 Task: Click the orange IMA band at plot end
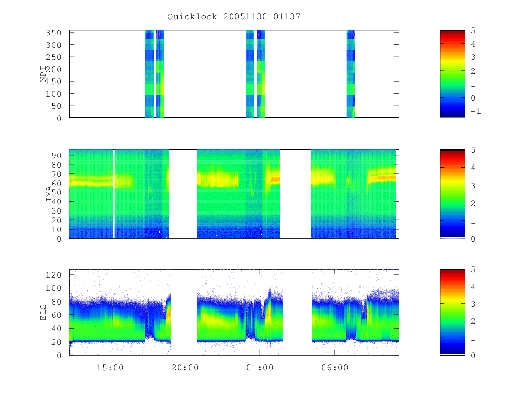click(382, 178)
